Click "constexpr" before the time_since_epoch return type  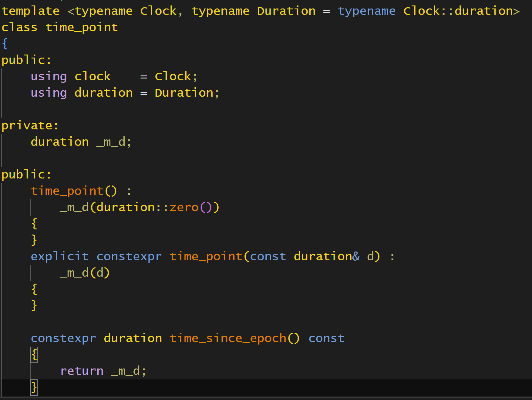point(63,338)
